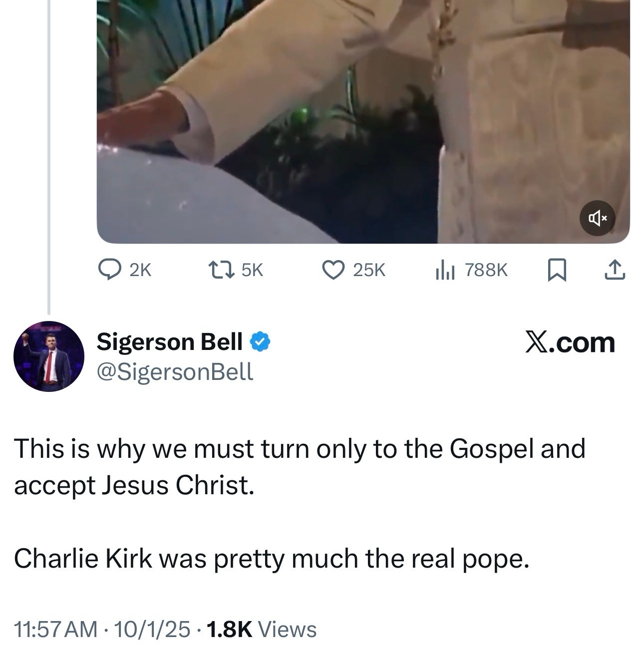This screenshot has height=657, width=644.
Task: Tap the share upload arrow icon
Action: [x=615, y=270]
